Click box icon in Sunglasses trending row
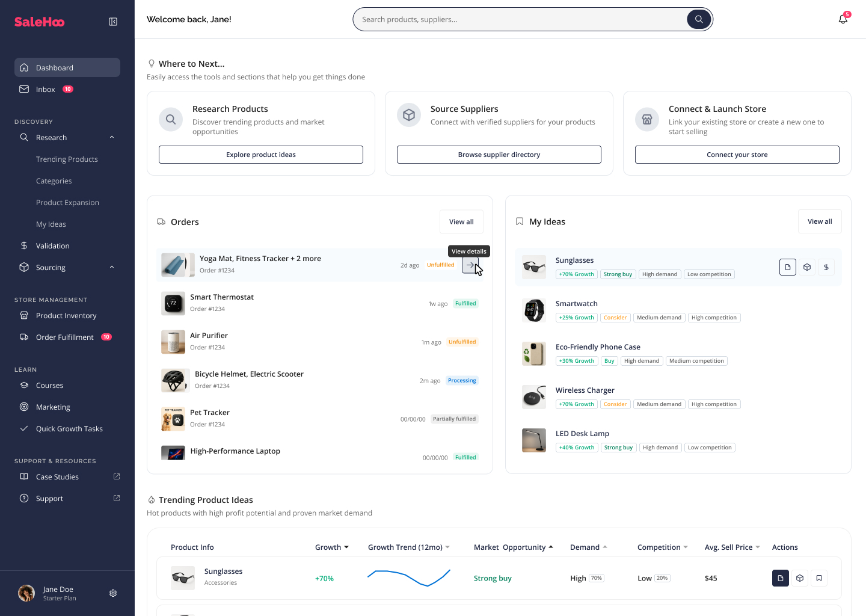Screen dimensions: 866x616 click(800, 578)
